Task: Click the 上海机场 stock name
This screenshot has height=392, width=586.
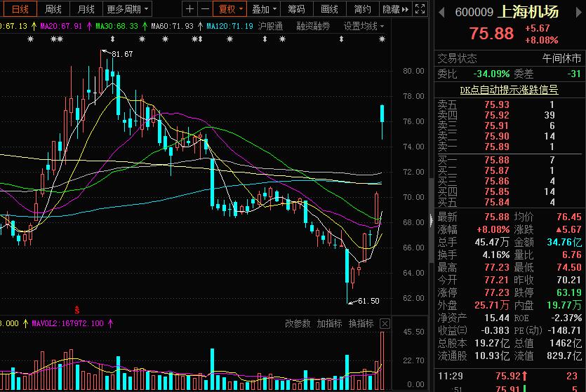Action: click(x=528, y=12)
